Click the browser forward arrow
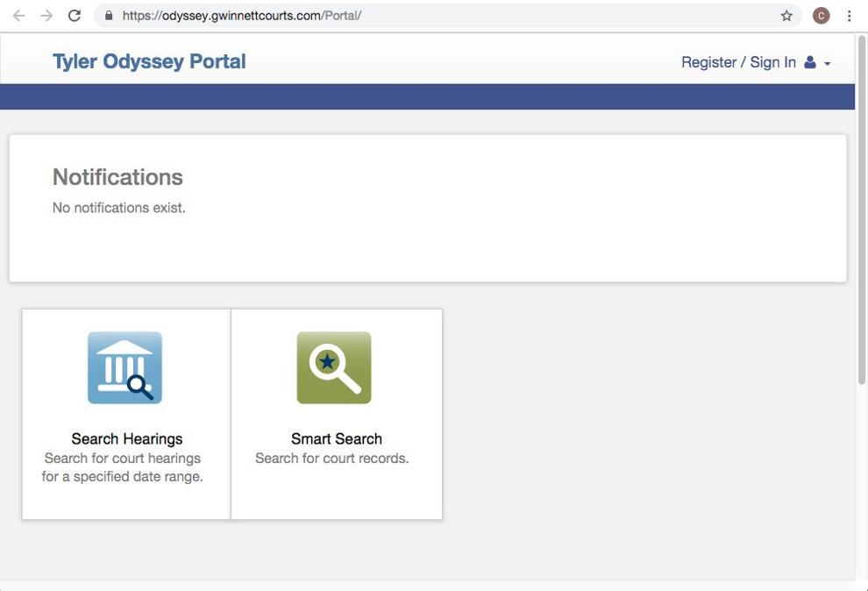Screen dimensions: 868x591 pyautogui.click(x=46, y=16)
